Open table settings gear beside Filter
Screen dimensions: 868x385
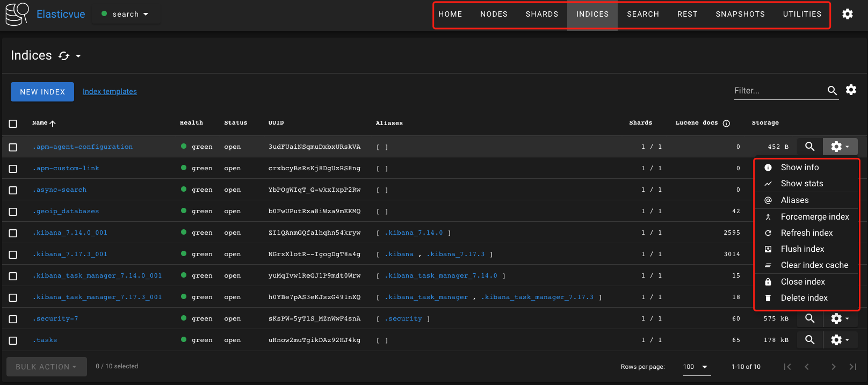(851, 90)
